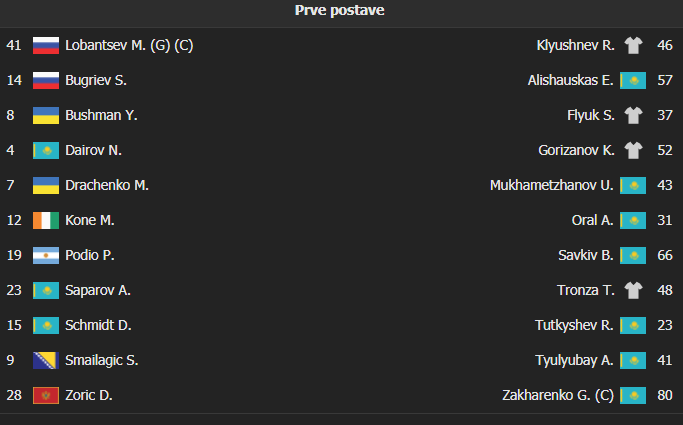
Task: Select player Mukhametzhanov U.
Action: pos(552,186)
